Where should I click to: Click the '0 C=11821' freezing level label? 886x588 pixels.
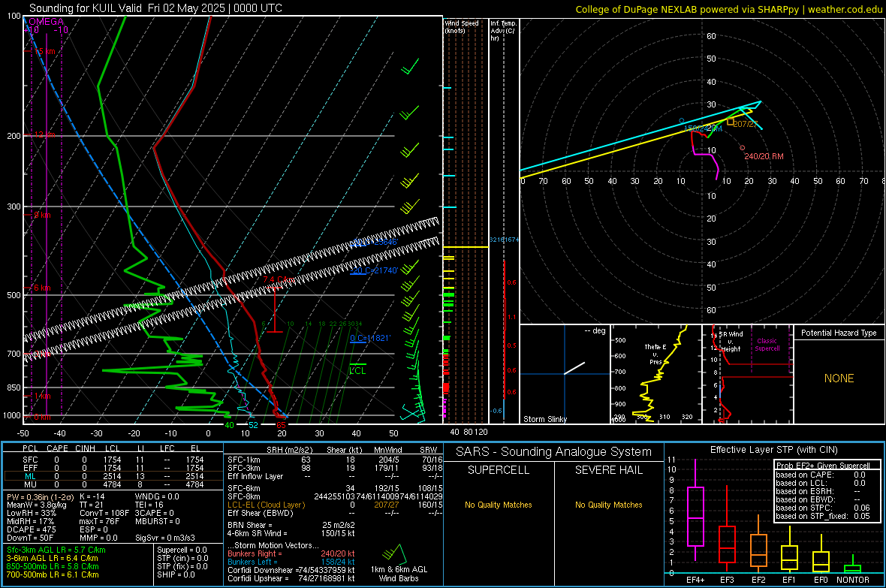click(x=370, y=338)
